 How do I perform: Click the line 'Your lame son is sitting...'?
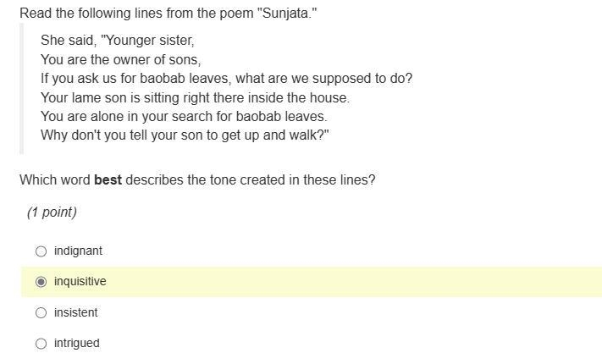195,97
